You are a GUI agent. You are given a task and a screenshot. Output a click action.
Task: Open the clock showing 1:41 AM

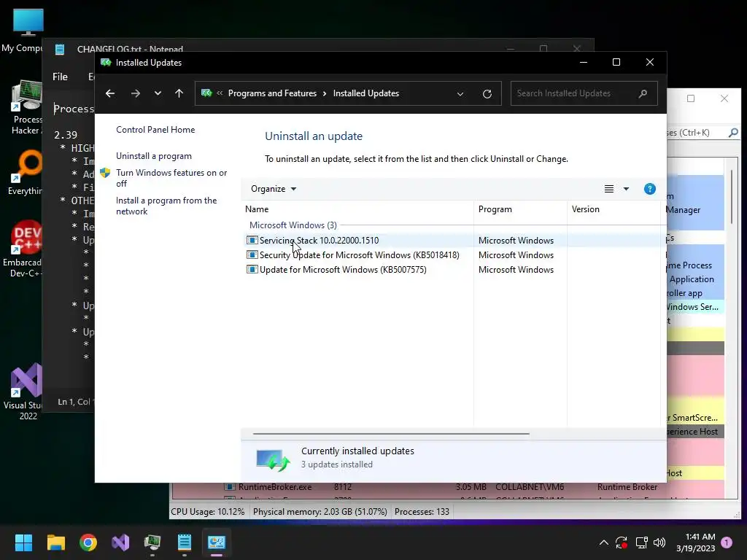pyautogui.click(x=695, y=542)
